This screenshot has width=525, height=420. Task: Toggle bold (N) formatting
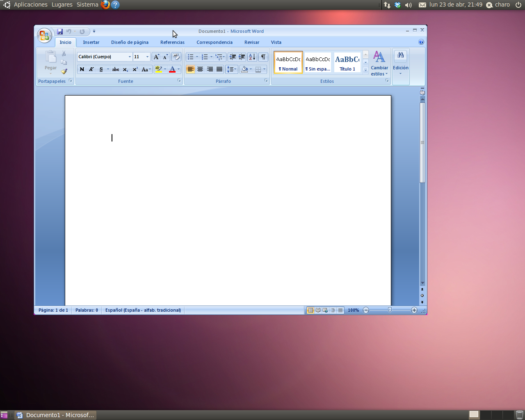pos(82,69)
